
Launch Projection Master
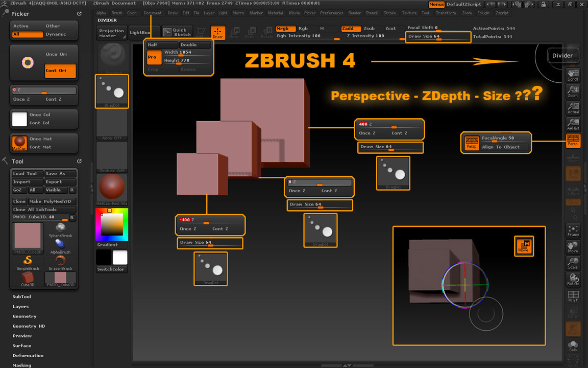112,33
